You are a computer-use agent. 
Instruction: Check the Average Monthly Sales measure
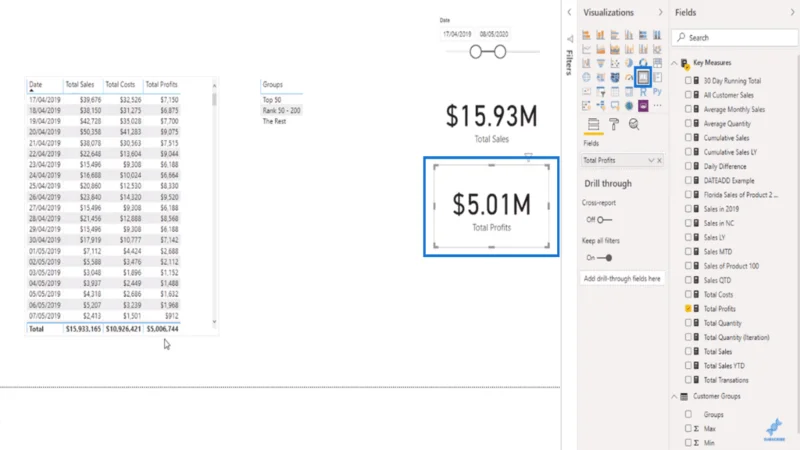point(688,109)
